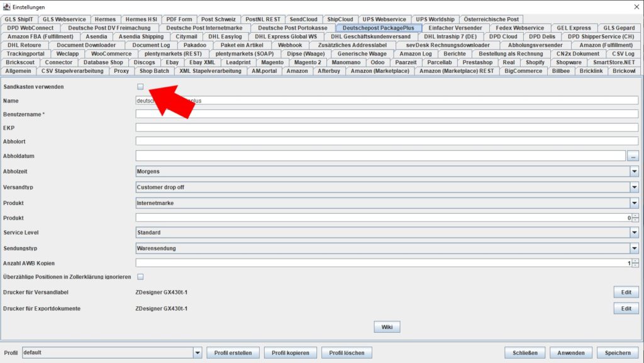
Task: Select the DHL Geschäftskundenversand tab
Action: coord(370,36)
